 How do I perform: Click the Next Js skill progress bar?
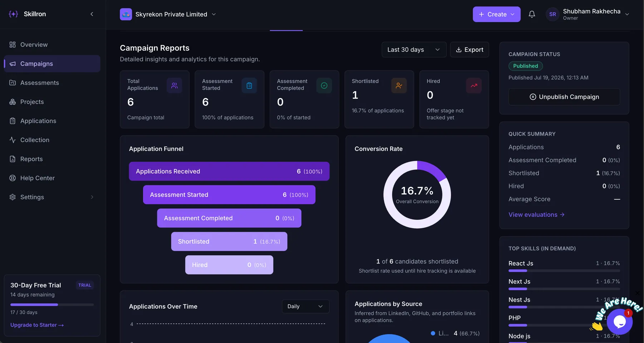coord(564,289)
